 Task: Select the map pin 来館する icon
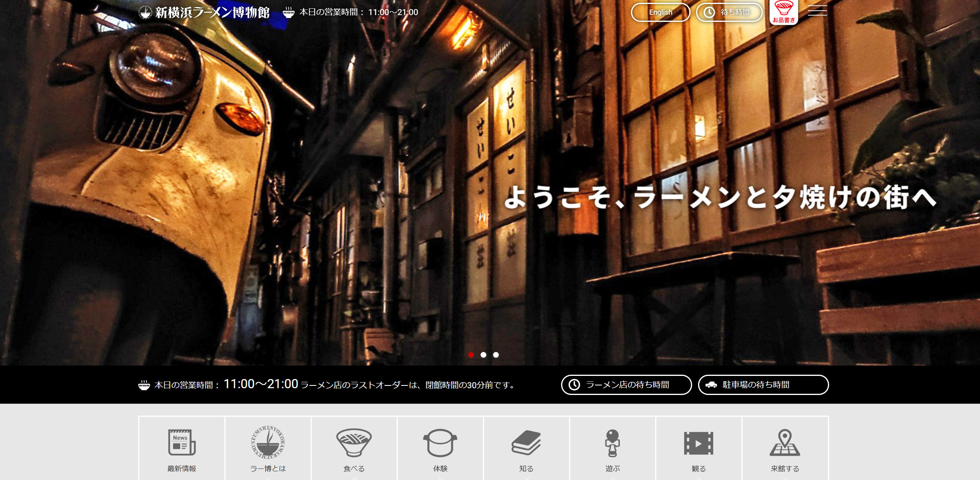(785, 442)
